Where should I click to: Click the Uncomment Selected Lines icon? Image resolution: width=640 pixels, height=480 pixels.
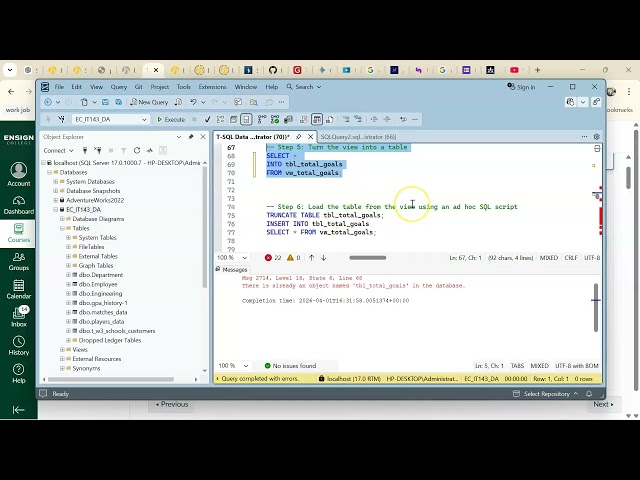[x=358, y=119]
